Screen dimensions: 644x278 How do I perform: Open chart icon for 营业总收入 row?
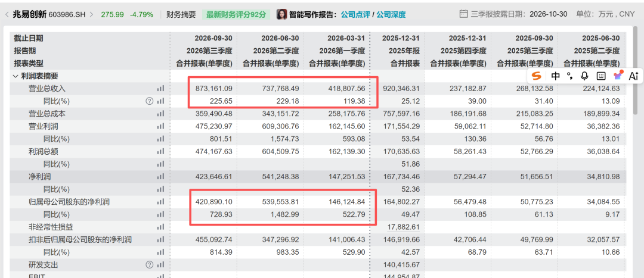click(160, 88)
